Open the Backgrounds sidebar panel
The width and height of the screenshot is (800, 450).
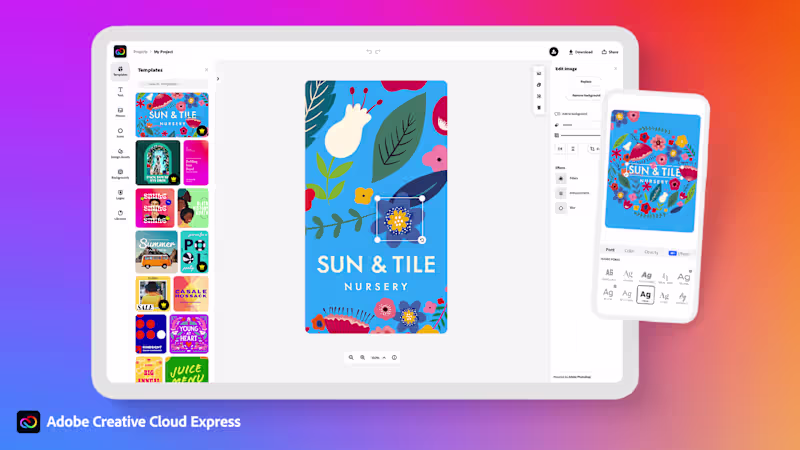point(120,174)
